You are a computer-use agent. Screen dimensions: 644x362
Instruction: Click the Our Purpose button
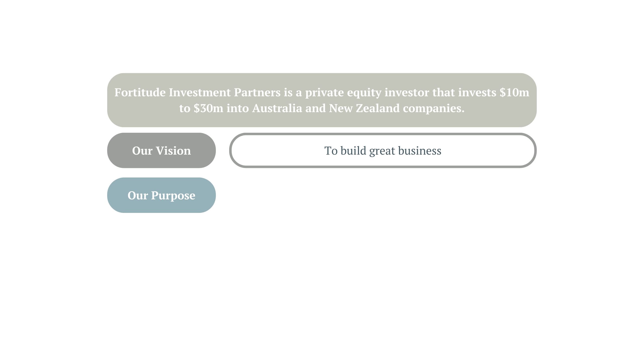pos(161,195)
